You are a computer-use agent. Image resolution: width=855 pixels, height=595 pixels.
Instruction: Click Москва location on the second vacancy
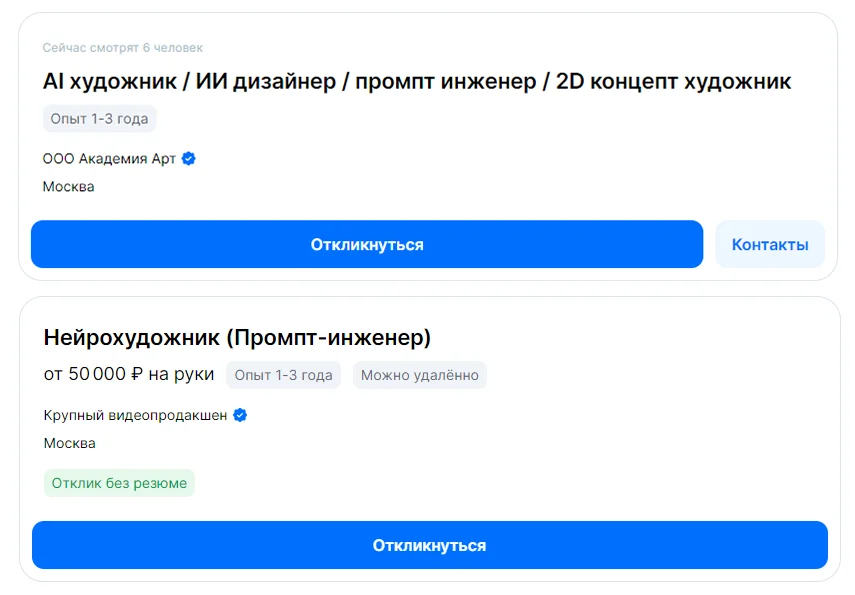click(68, 443)
